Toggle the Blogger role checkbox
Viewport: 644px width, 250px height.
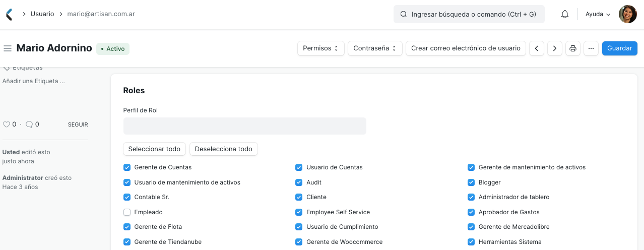471,182
